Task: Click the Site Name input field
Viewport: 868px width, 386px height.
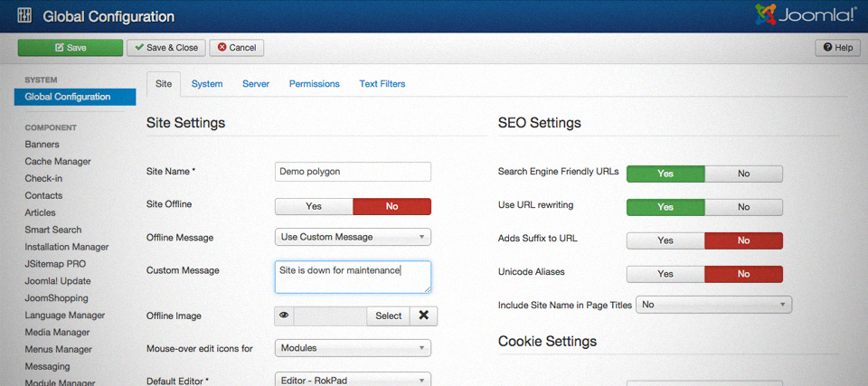Action: tap(353, 172)
